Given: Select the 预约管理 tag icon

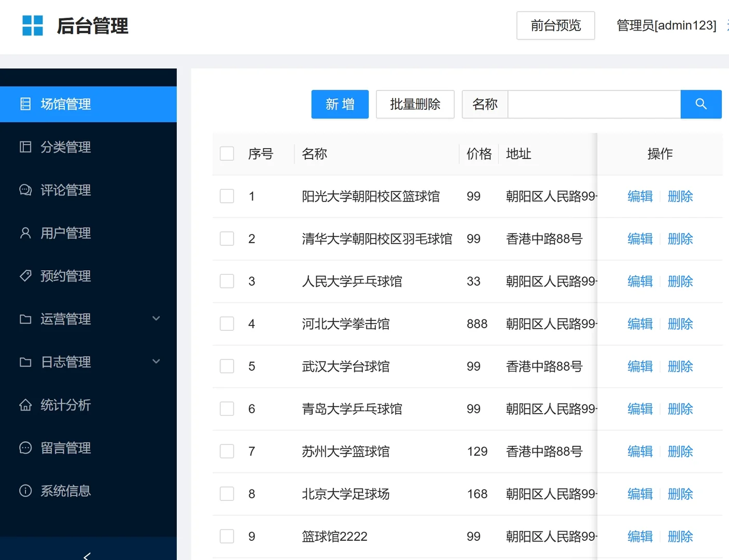Looking at the screenshot, I should coord(25,276).
